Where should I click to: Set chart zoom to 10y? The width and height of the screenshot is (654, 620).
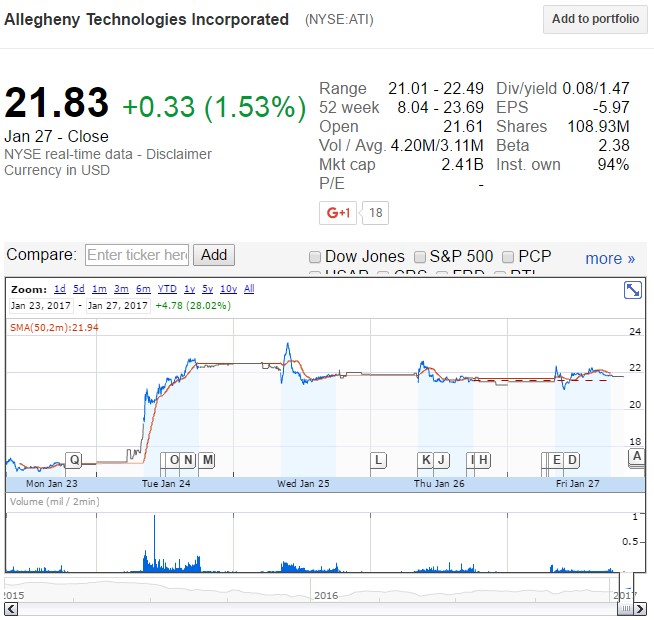pyautogui.click(x=228, y=289)
